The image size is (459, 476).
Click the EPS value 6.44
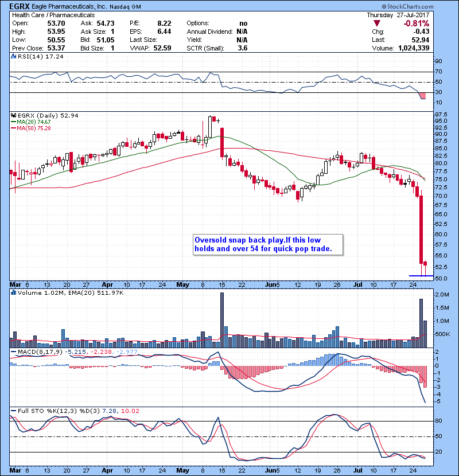point(164,32)
